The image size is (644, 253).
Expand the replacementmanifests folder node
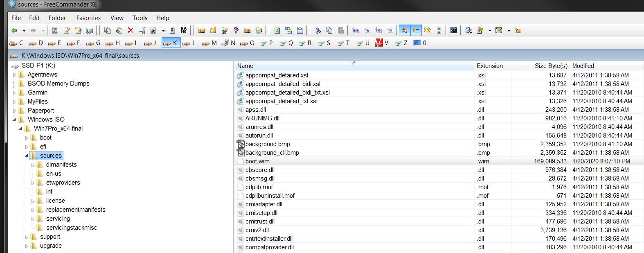coord(33,210)
